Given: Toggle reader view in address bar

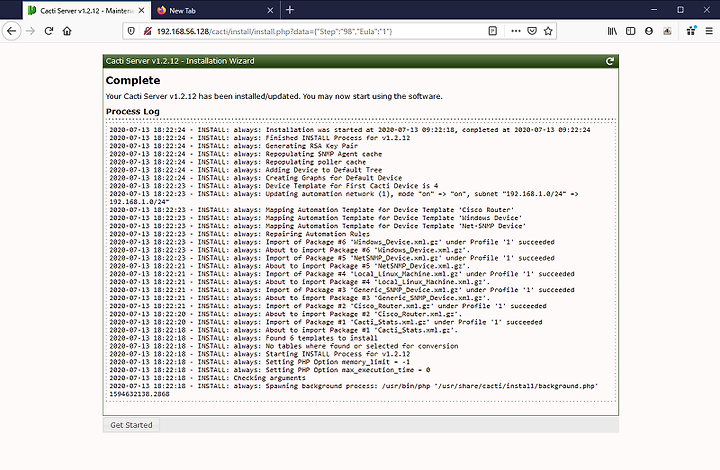Looking at the screenshot, I should (x=493, y=31).
